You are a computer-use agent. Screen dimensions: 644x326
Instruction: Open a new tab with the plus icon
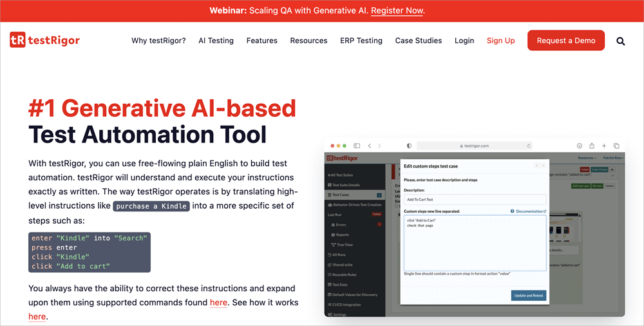tap(604, 146)
